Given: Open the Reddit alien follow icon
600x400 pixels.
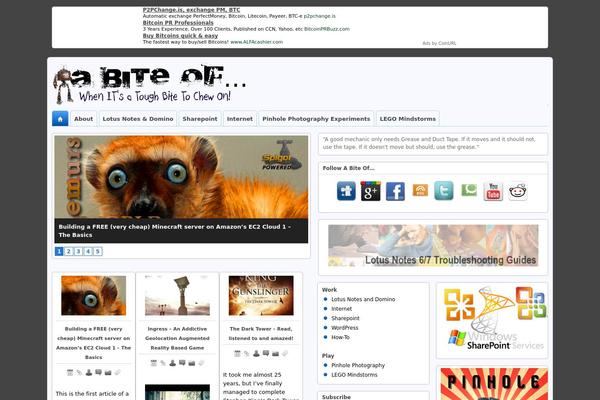Looking at the screenshot, I should [518, 191].
